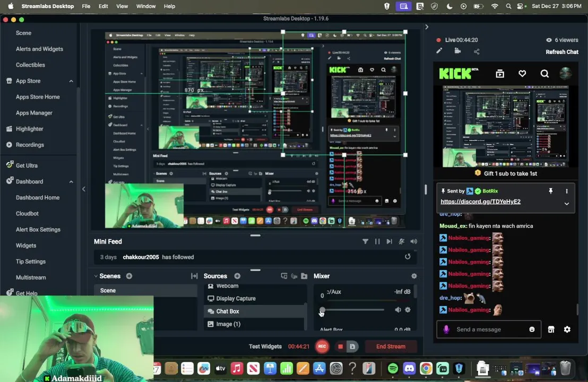This screenshot has width=588, height=382.
Task: Unpin the BotRix pinned message
Action: pos(550,191)
